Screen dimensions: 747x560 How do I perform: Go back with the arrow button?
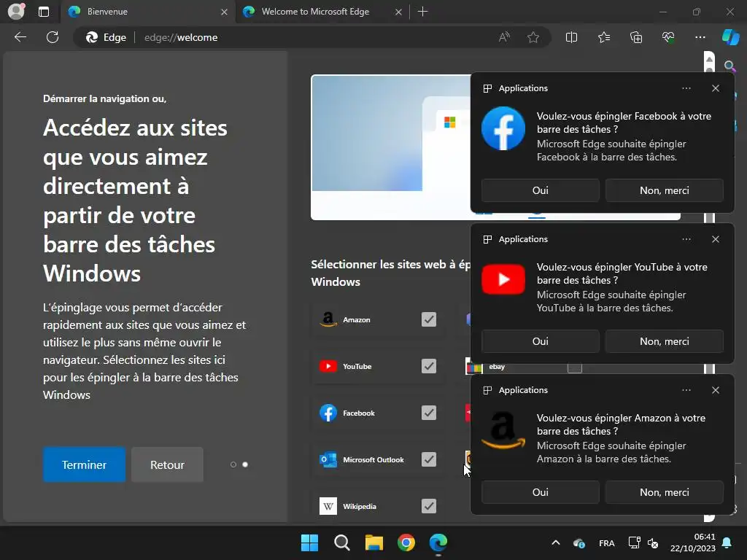coord(20,37)
